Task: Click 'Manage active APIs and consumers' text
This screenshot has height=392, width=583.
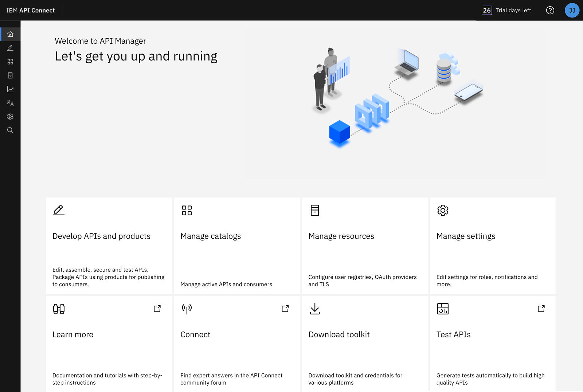Action: pyautogui.click(x=226, y=284)
